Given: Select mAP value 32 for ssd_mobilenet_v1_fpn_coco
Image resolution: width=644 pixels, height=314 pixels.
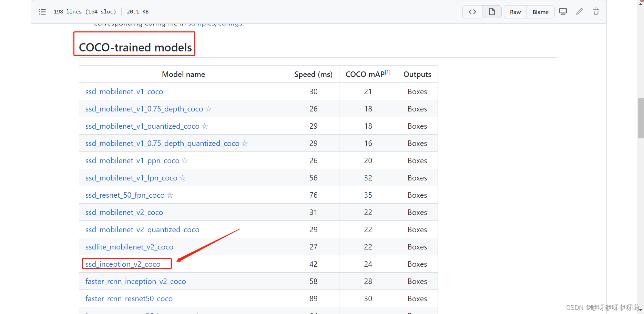Looking at the screenshot, I should pos(368,178).
